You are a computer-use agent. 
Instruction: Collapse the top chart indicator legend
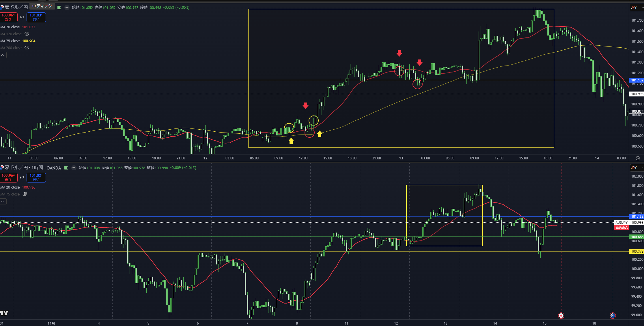[x=3, y=55]
